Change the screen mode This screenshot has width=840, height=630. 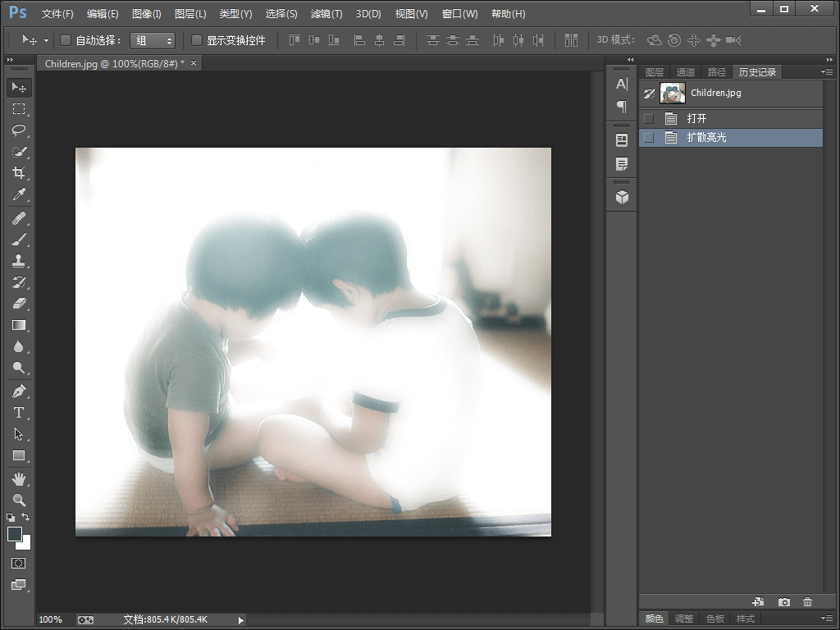coord(19,584)
